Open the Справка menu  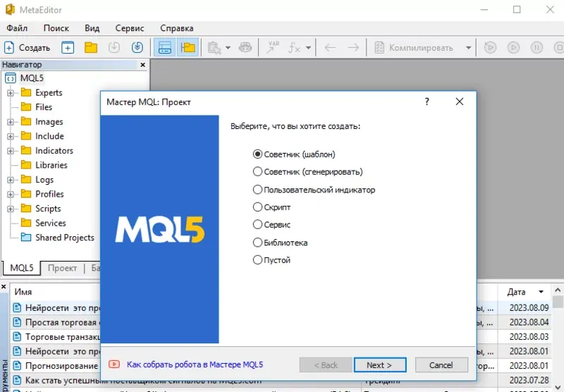177,28
